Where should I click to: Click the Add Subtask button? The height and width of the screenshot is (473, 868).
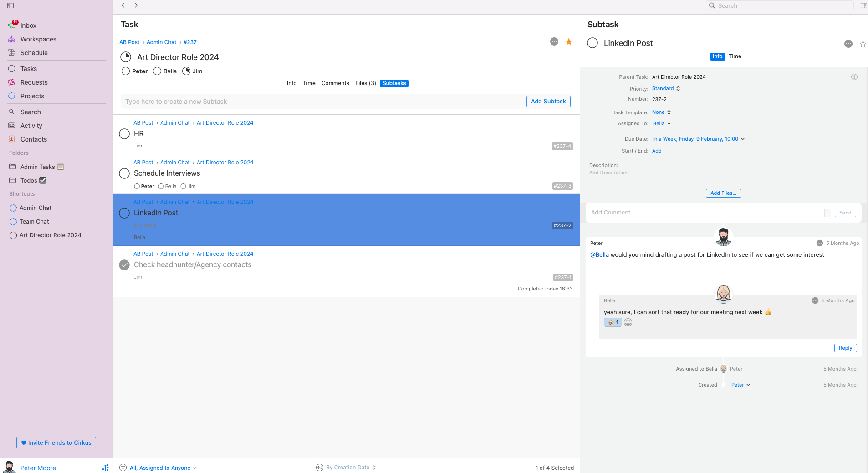pos(548,102)
